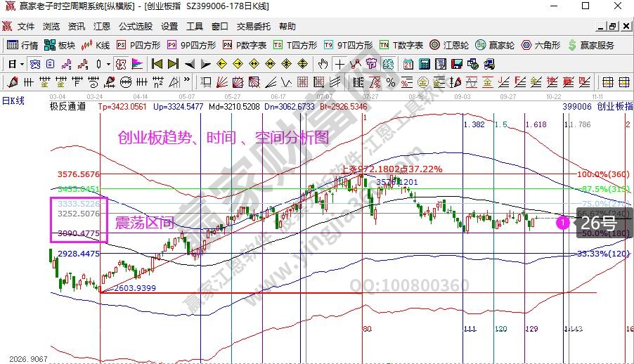Click the calculator icon in toolbar
This screenshot has width=634, height=364.
click(424, 64)
